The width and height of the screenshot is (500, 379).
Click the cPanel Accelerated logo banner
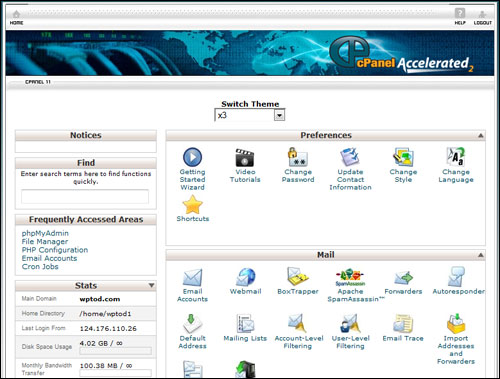pos(402,55)
